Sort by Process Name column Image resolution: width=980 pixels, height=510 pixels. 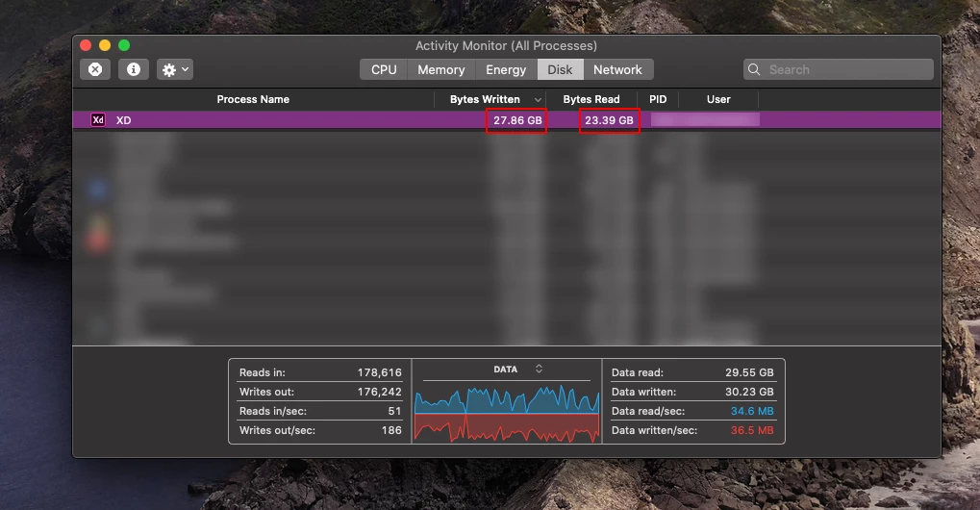(253, 99)
